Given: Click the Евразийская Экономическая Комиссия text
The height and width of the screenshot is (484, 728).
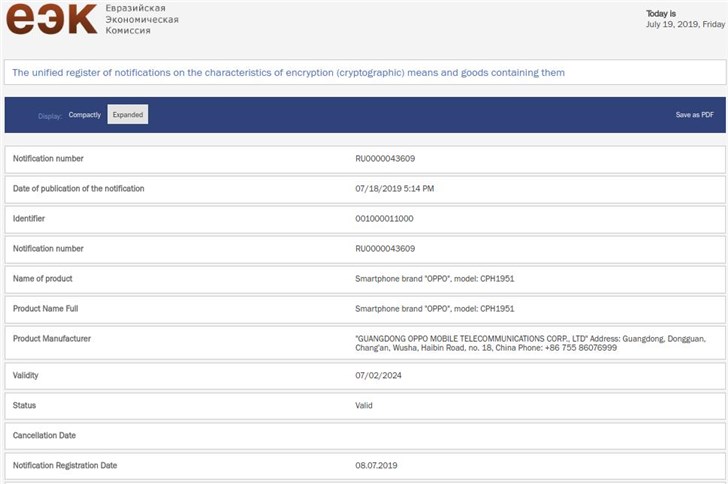Looking at the screenshot, I should [x=142, y=19].
